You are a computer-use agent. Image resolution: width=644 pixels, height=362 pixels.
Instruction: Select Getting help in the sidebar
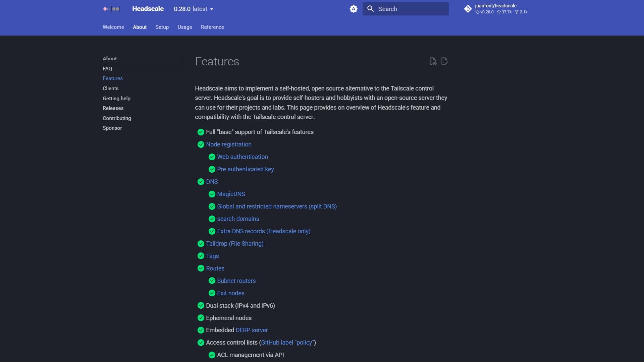(x=116, y=99)
